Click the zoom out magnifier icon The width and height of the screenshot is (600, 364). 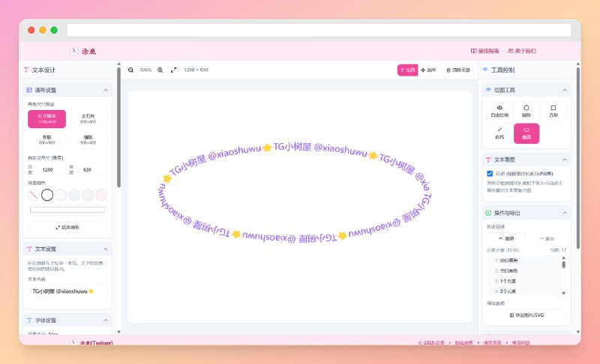tap(130, 70)
